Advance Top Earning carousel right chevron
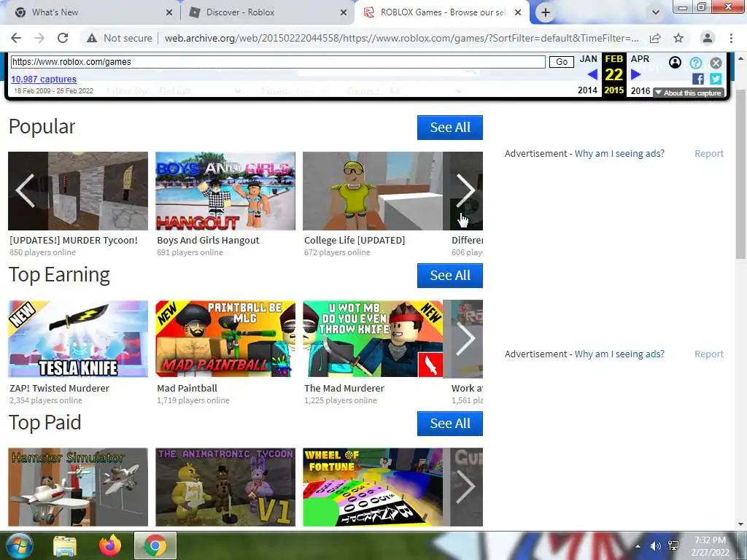This screenshot has height=560, width=747. click(x=465, y=338)
